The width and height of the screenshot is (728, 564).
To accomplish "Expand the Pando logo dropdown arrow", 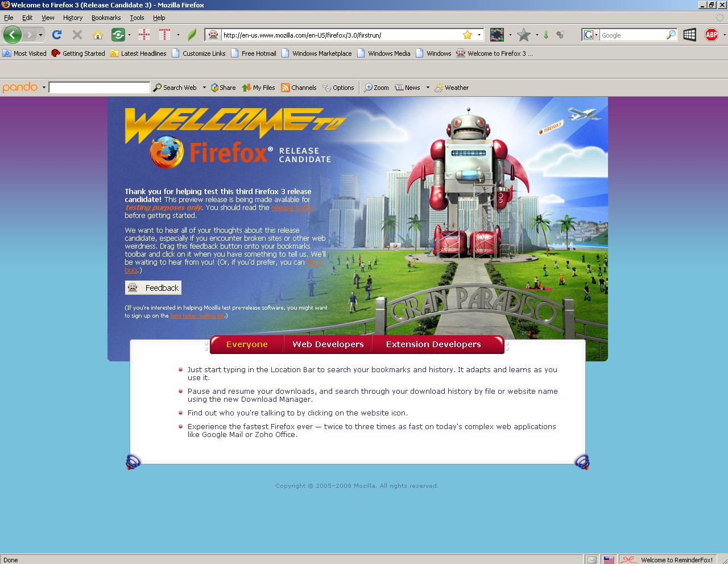I will pyautogui.click(x=44, y=88).
